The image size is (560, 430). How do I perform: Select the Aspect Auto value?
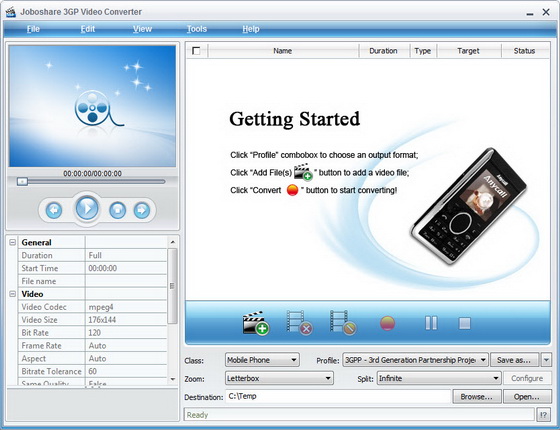126,358
